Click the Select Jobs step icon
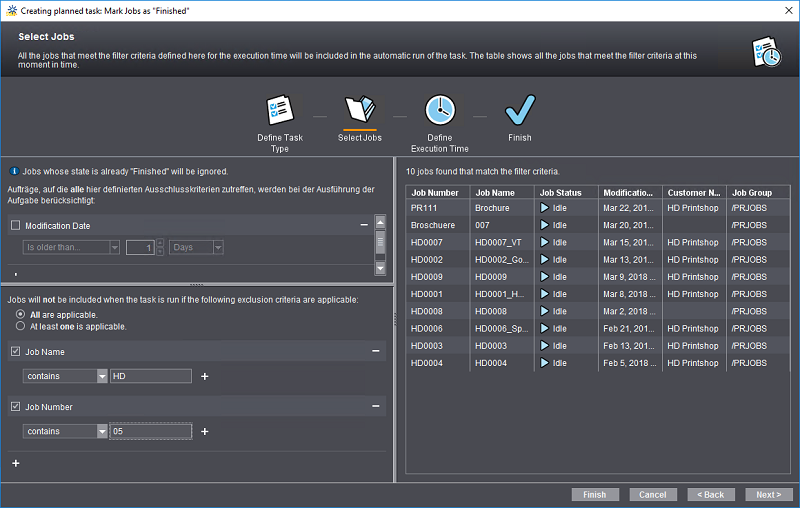Screen dimensions: 800x508 click(x=359, y=110)
